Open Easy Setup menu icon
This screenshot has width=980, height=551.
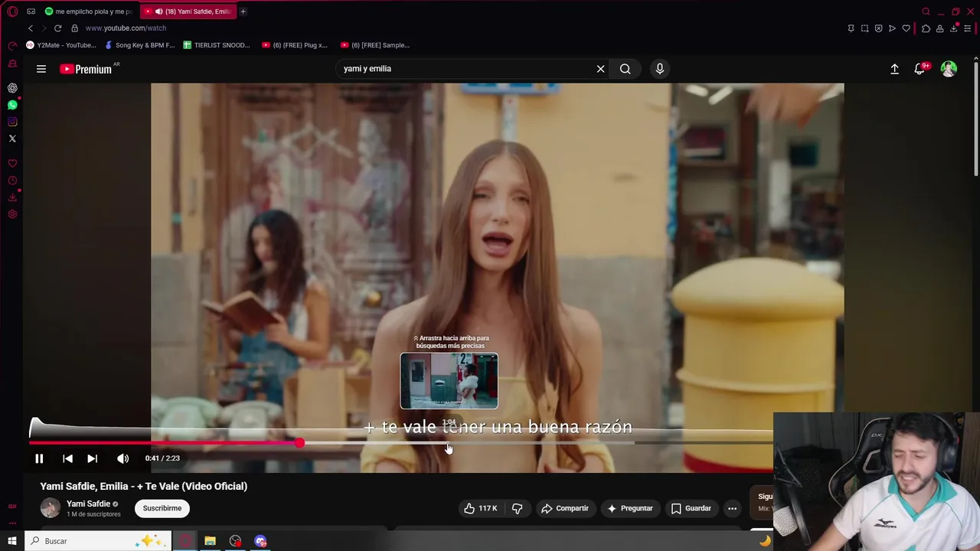[x=968, y=28]
